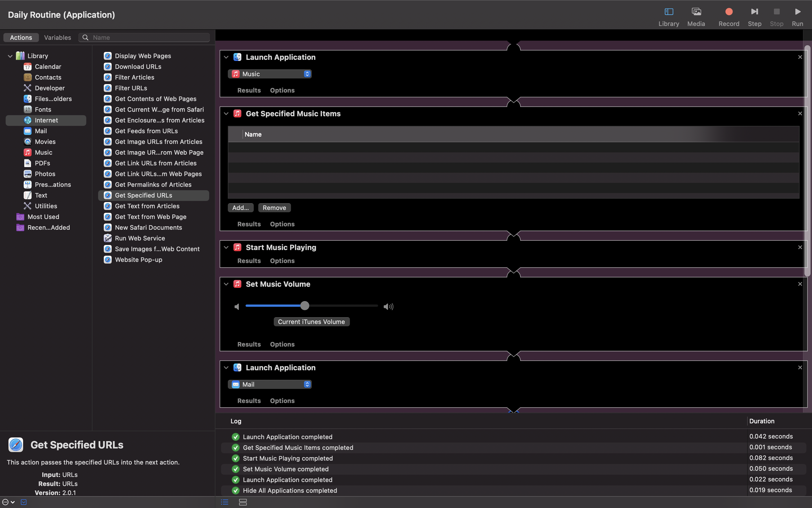Select log row Hide All Applications completed

[513, 491]
